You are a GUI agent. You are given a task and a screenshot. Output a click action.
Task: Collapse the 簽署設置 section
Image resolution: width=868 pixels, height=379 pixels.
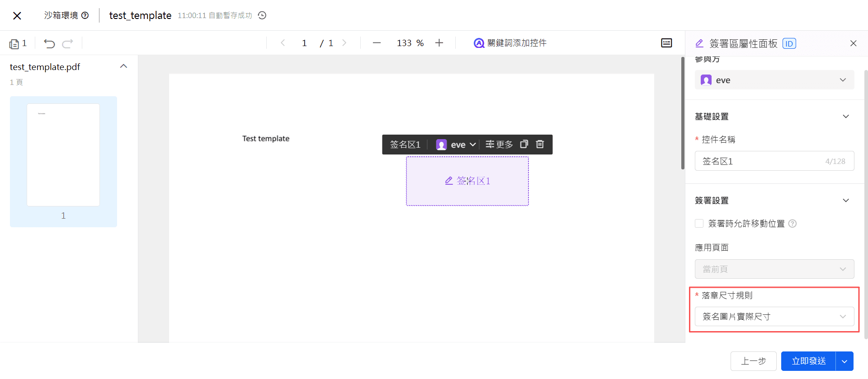(x=845, y=201)
